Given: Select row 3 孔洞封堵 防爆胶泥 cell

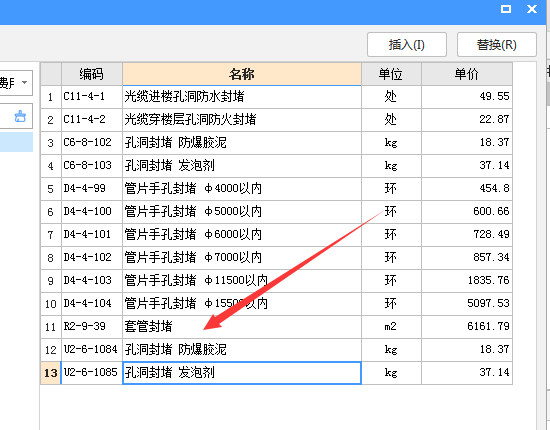Looking at the screenshot, I should point(242,143).
